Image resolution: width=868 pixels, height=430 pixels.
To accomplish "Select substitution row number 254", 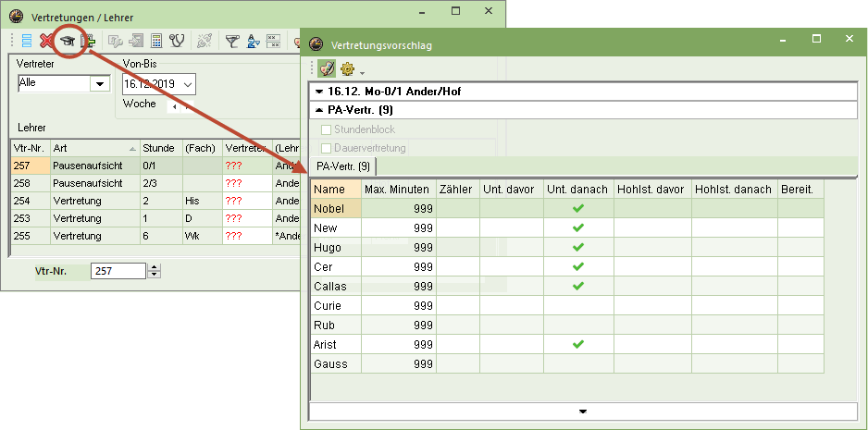I will [31, 201].
